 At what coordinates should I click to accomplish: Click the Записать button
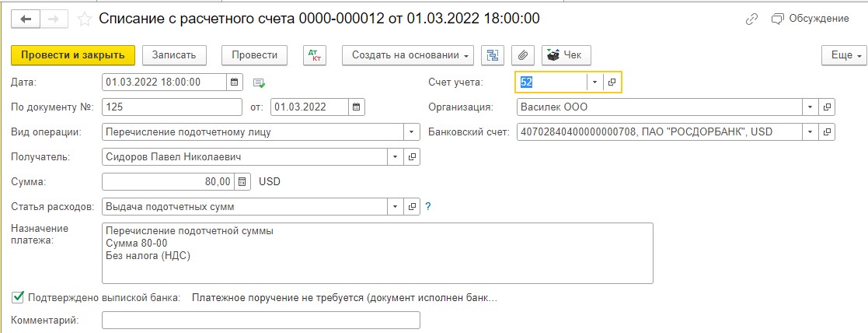point(174,55)
